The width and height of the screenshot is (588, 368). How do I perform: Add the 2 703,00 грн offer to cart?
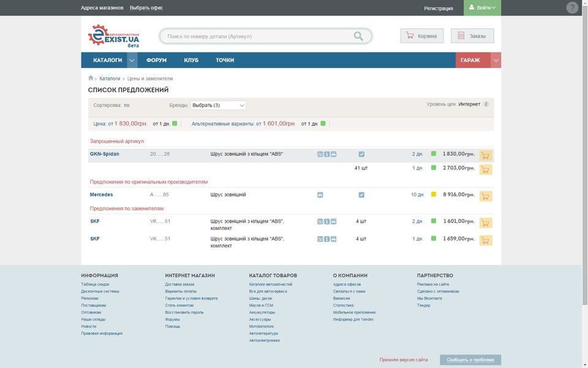[486, 170]
